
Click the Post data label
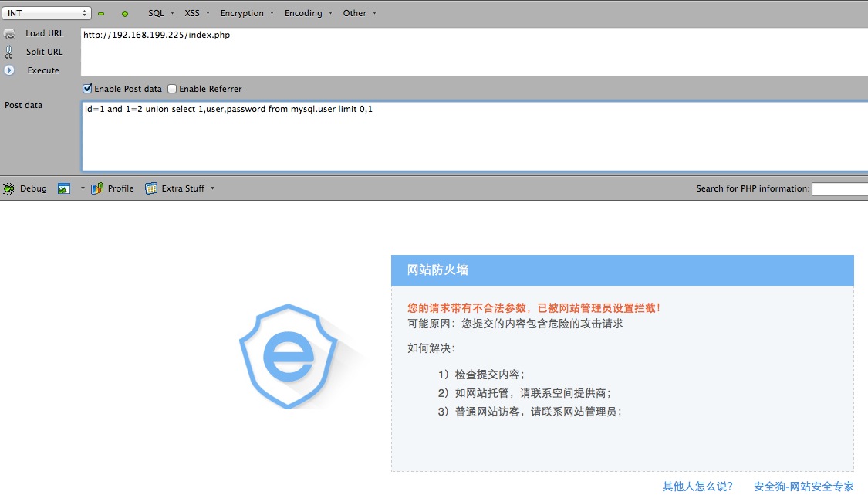23,105
